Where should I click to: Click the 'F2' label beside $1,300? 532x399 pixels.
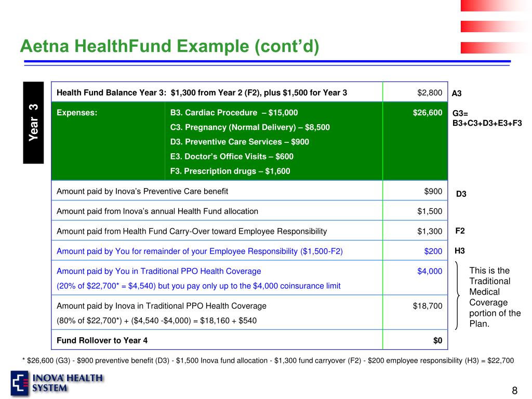click(x=460, y=231)
